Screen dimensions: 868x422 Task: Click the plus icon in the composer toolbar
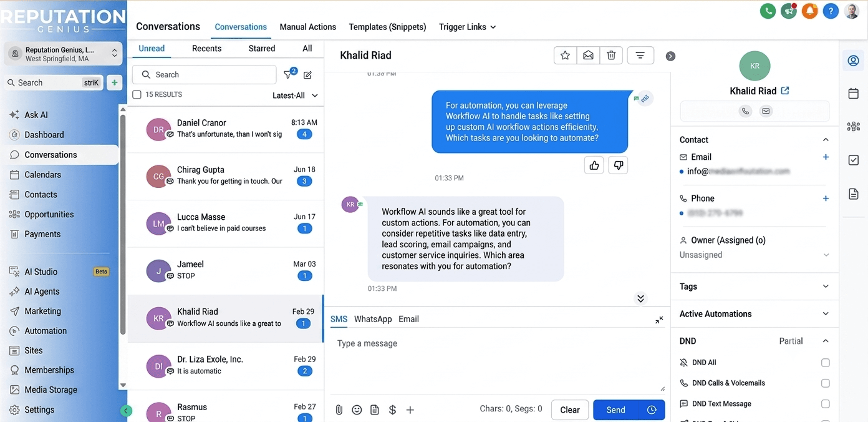pyautogui.click(x=410, y=410)
